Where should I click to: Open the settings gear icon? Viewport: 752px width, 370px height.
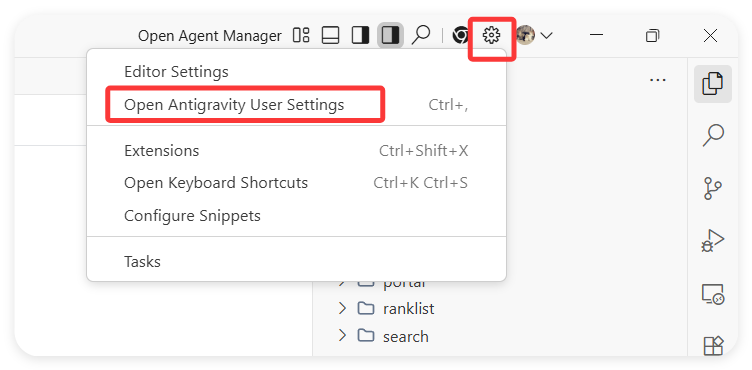coord(492,35)
